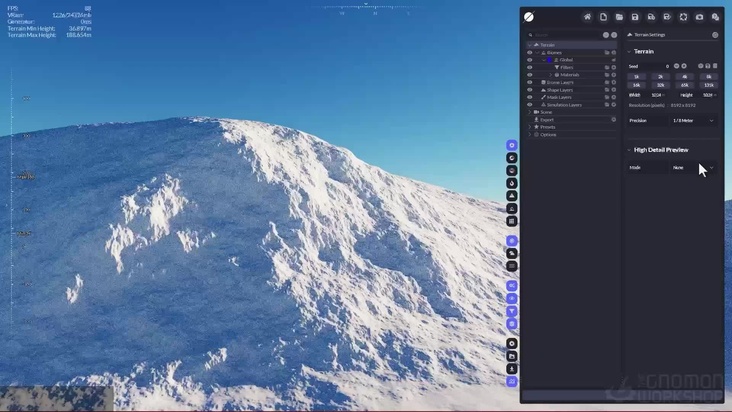Click the funnel filter icon in vertical viewport toolbar
732x412 pixels.
tap(512, 311)
